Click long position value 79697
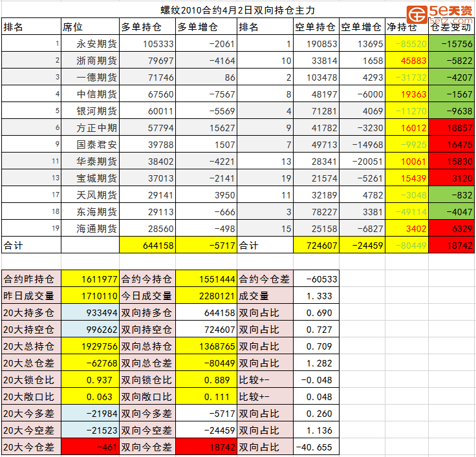 (147, 60)
